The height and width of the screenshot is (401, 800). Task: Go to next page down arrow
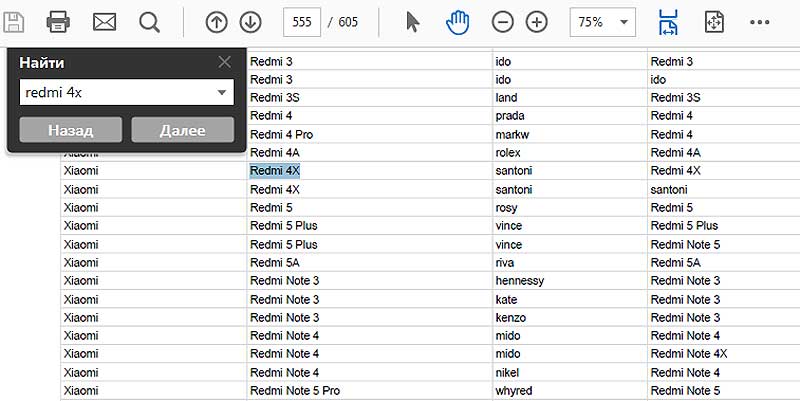click(251, 22)
